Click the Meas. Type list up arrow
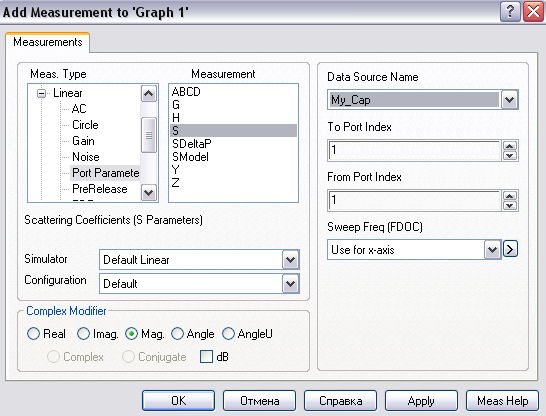The height and width of the screenshot is (416, 546). 149,93
